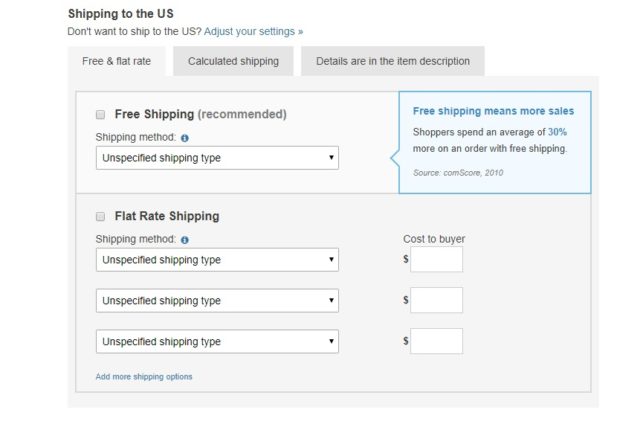Follow the Adjust your settings link
The image size is (640, 433).
253,31
